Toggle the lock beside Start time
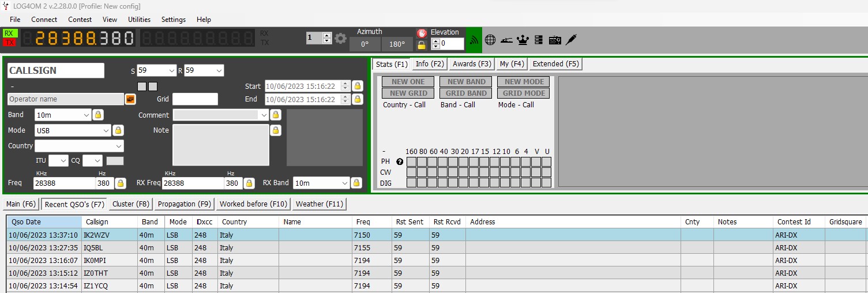This screenshot has width=868, height=293. coord(358,86)
